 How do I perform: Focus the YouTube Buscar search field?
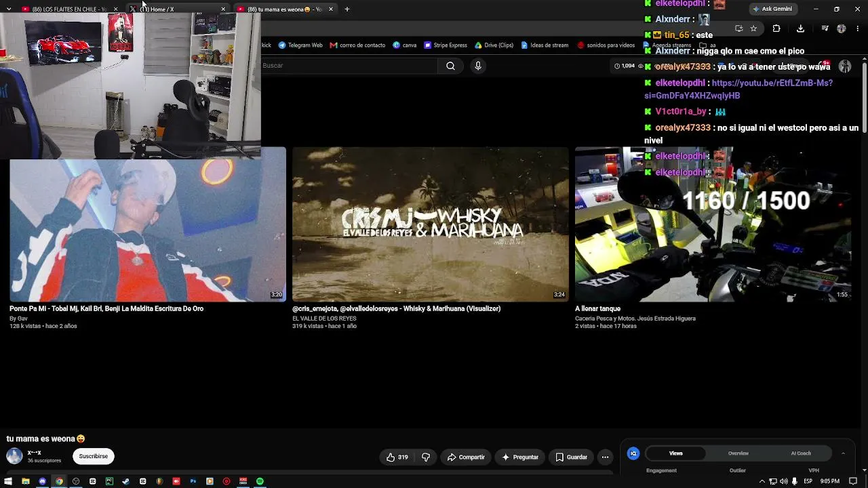pos(349,66)
